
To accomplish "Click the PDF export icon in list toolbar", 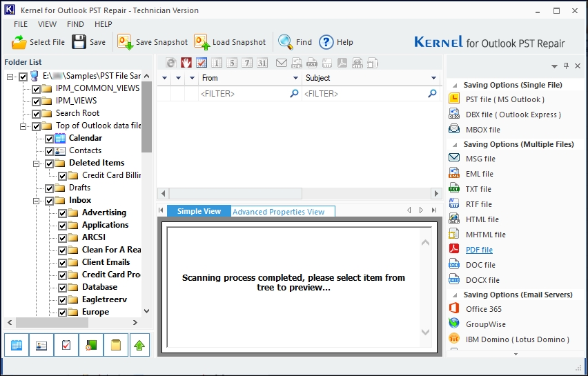I will click(x=342, y=63).
